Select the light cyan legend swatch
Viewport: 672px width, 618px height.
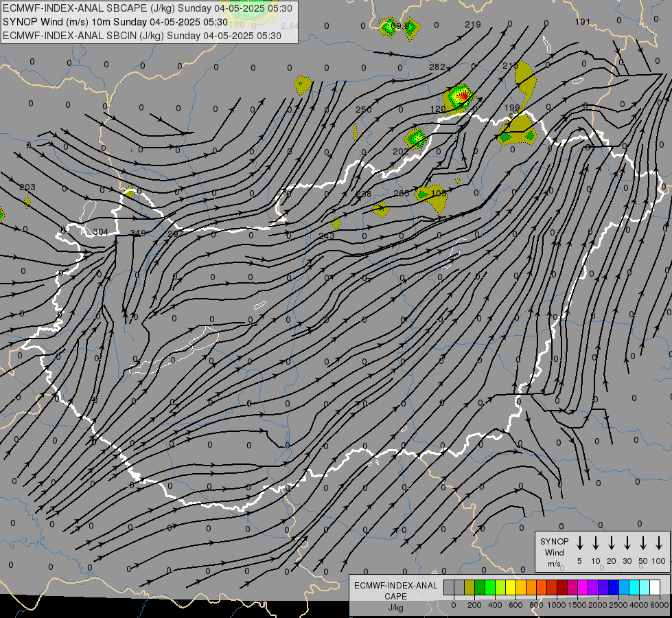[x=645, y=587]
